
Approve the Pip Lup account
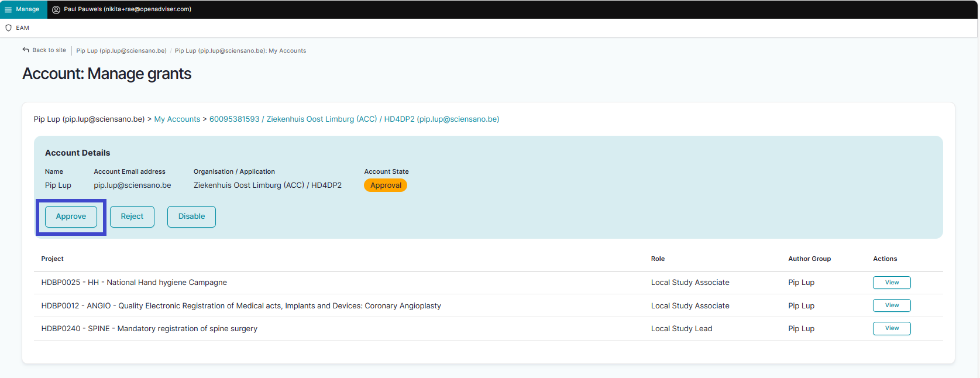point(71,217)
